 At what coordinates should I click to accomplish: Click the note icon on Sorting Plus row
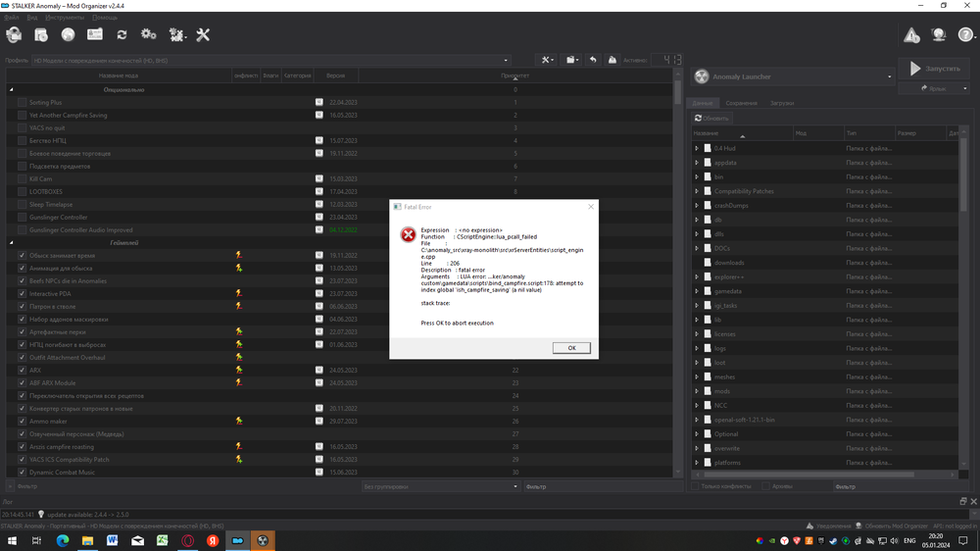tap(318, 102)
